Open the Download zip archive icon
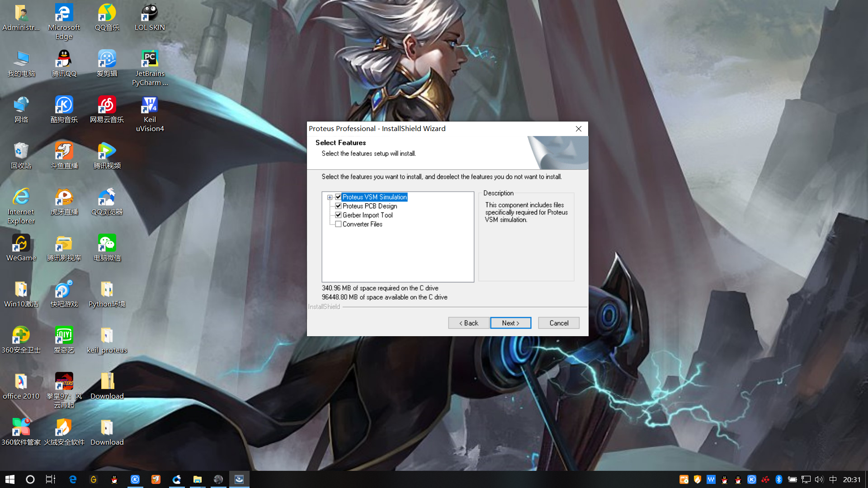This screenshot has width=868, height=488. [x=107, y=382]
